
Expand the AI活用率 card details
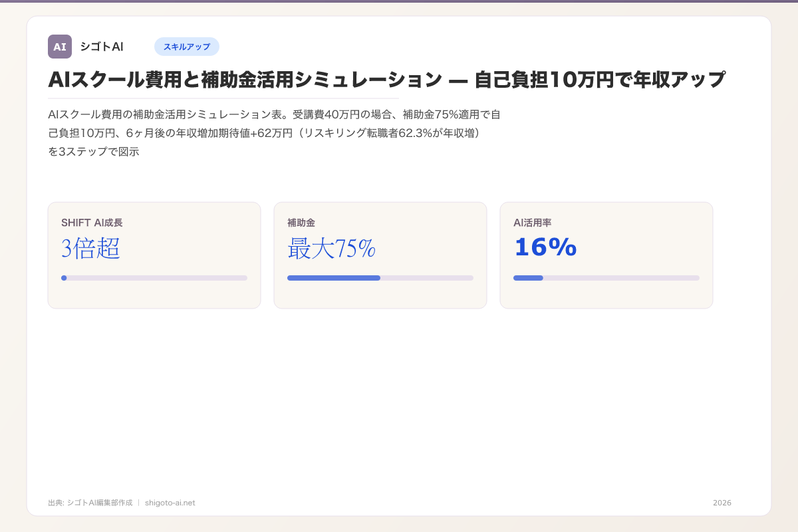[x=606, y=255]
